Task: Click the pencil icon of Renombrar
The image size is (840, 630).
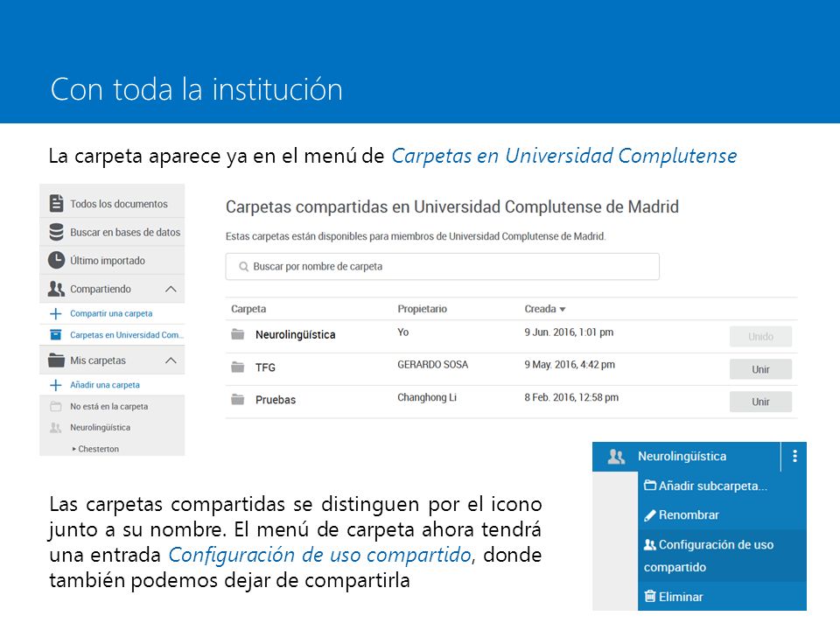Action: pyautogui.click(x=650, y=515)
